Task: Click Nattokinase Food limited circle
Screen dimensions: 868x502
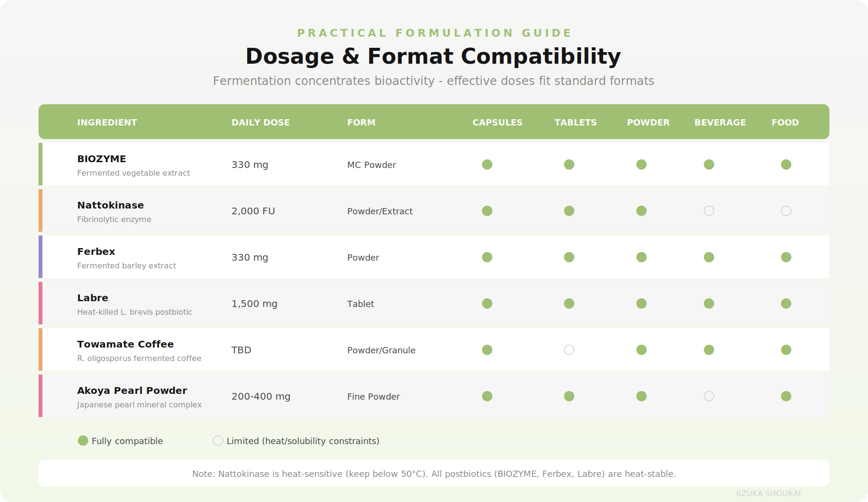Action: tap(786, 211)
